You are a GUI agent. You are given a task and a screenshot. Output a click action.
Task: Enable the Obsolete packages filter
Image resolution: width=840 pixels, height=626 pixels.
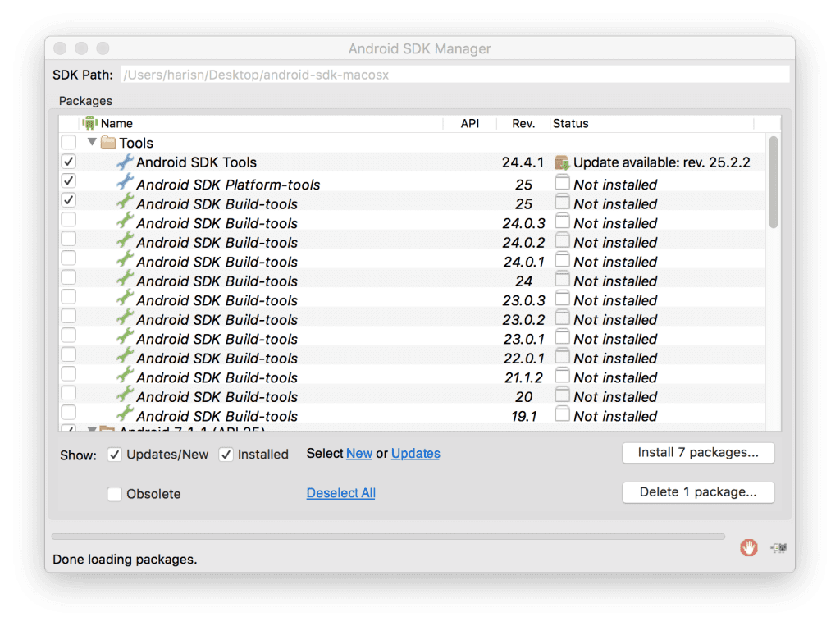114,494
